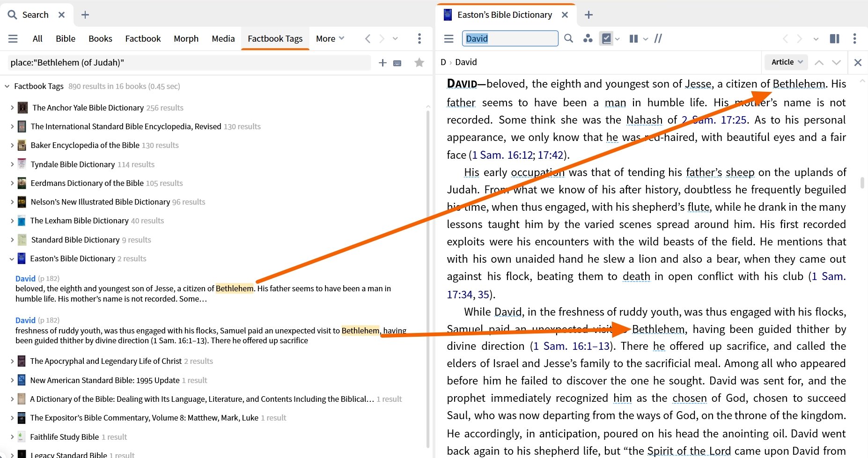Go to next article with down arrow
This screenshot has width=868, height=458.
coord(836,62)
